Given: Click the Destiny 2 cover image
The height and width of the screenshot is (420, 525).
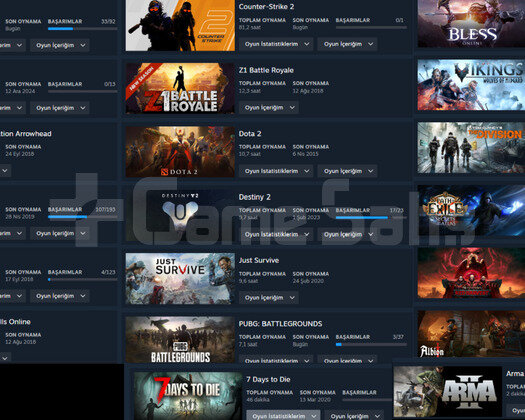Looking at the screenshot, I should [x=180, y=215].
